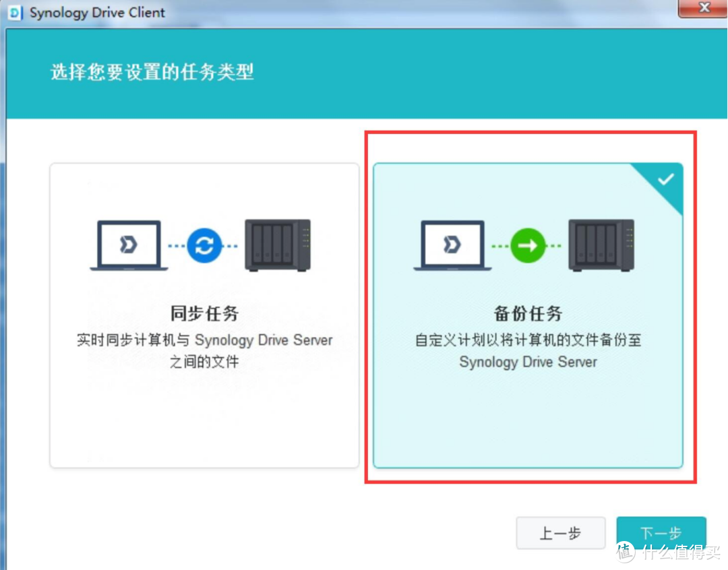Click the laptop icon in the sync task card
The image size is (728, 570).
(128, 245)
